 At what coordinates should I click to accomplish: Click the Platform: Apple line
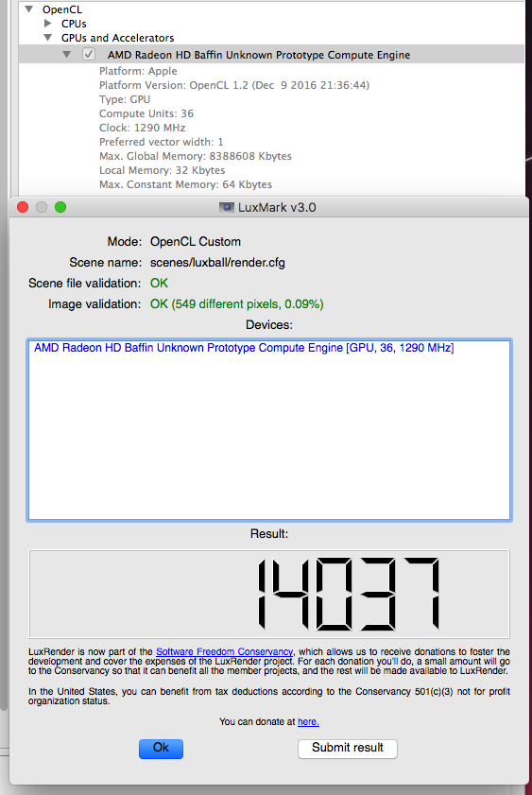coord(138,71)
